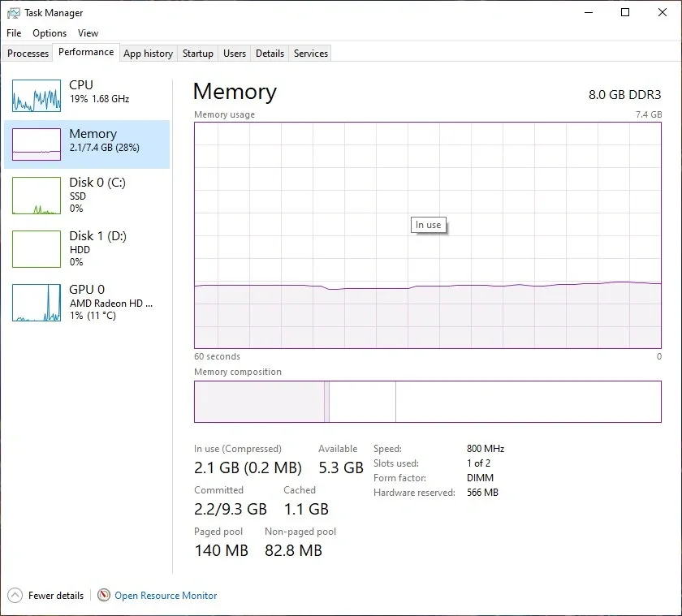Open the Services tab
The height and width of the screenshot is (616, 682).
(310, 54)
